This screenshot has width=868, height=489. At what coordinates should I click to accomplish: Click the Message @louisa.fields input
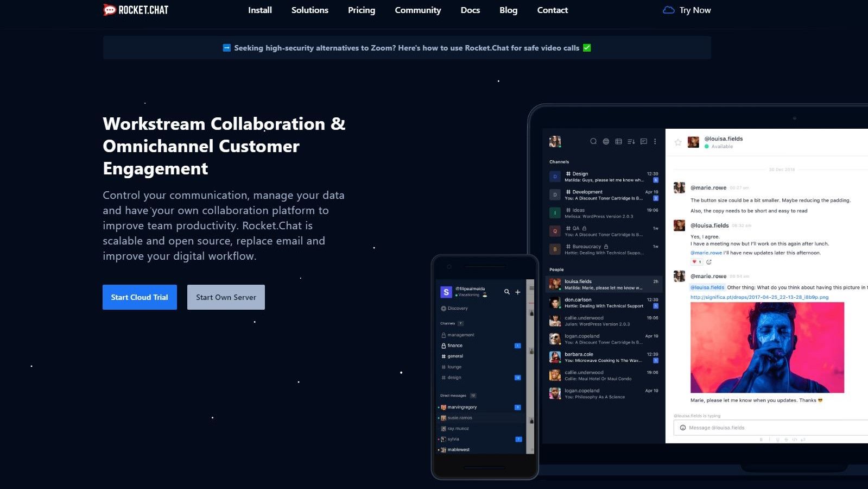tap(771, 428)
